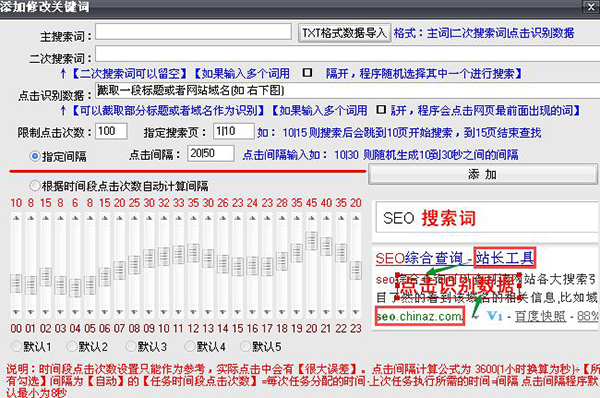Click the up arrow on hour 02 slider

point(46,218)
